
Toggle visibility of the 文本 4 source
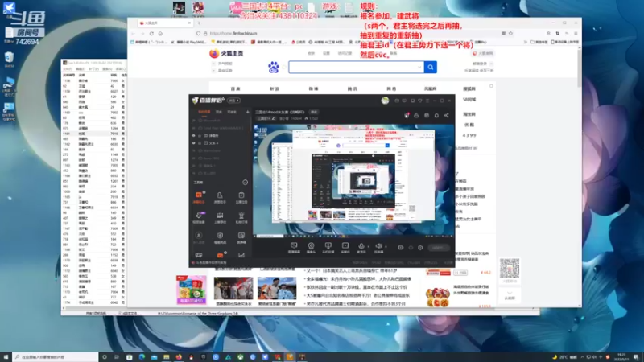[x=194, y=143]
